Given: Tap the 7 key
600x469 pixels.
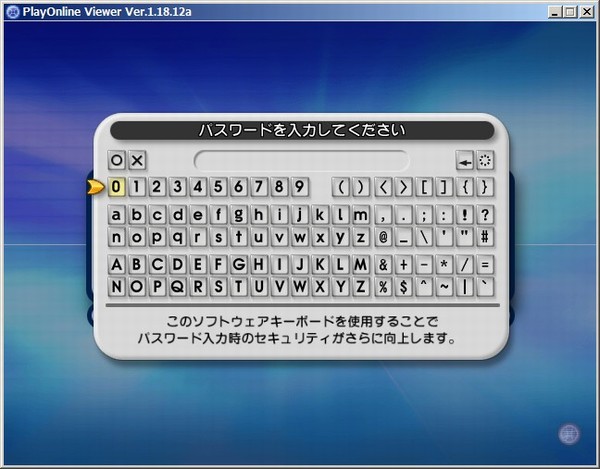Looking at the screenshot, I should (259, 187).
